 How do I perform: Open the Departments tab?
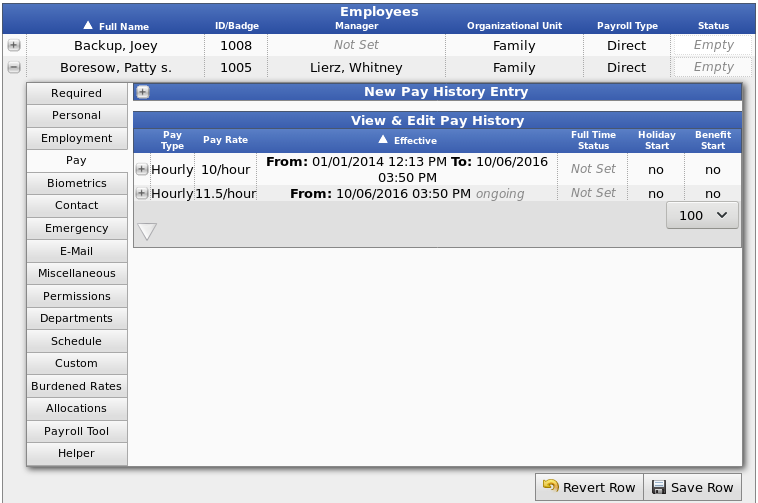coord(77,318)
